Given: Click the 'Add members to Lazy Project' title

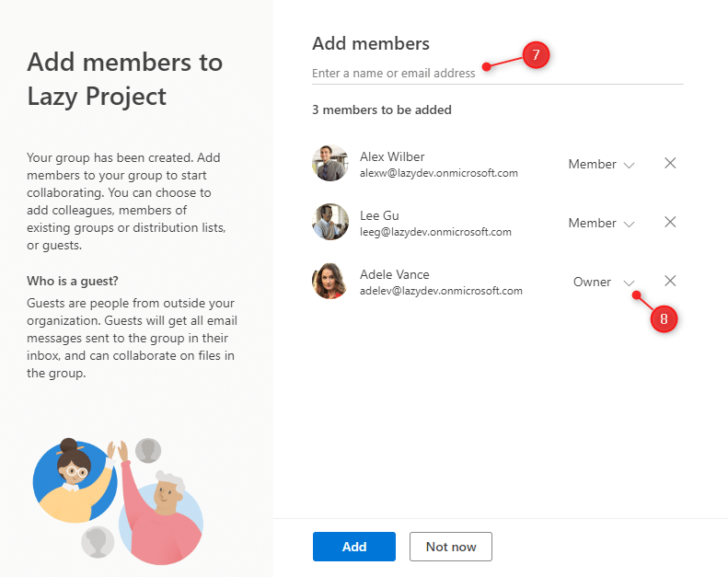Looking at the screenshot, I should click(125, 79).
